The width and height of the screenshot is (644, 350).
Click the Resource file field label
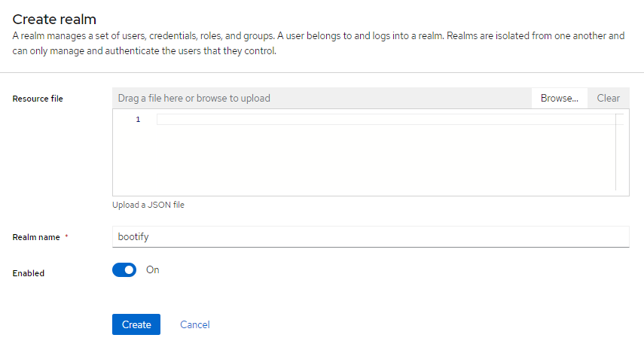(38, 99)
